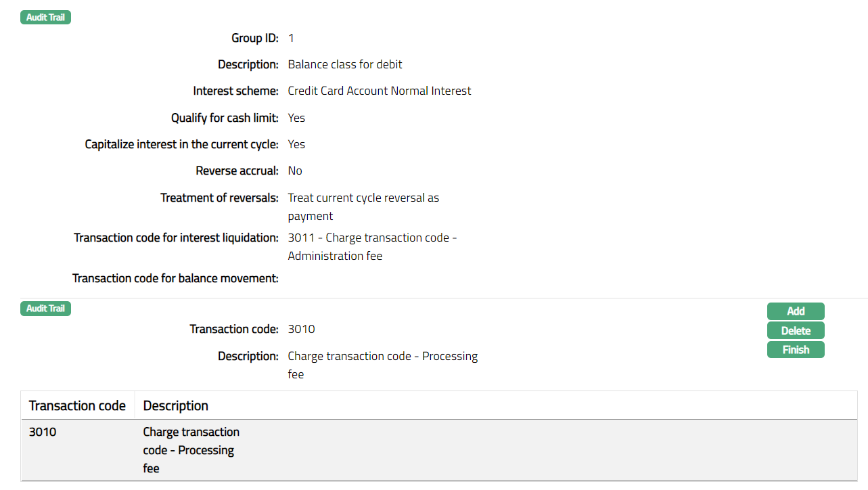This screenshot has height=490, width=868.
Task: Click the 3010 value beside the Transaction code label
Action: (x=301, y=329)
